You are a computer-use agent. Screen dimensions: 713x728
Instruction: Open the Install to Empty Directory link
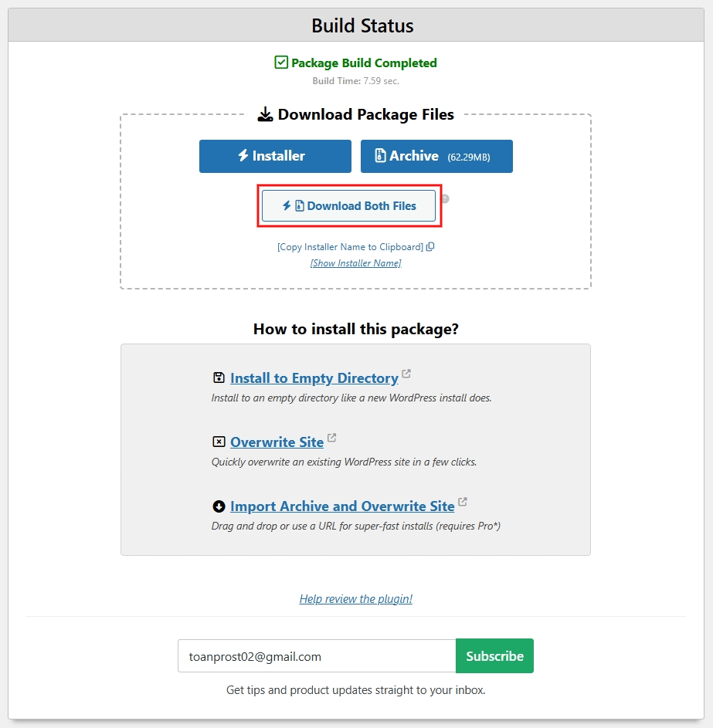tap(314, 378)
